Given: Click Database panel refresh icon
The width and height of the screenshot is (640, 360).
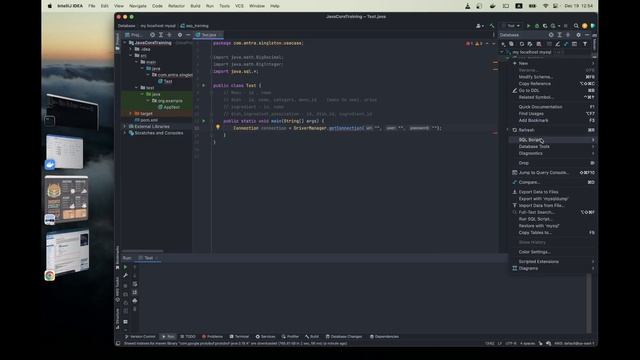Looking at the screenshot, I should coord(522,44).
